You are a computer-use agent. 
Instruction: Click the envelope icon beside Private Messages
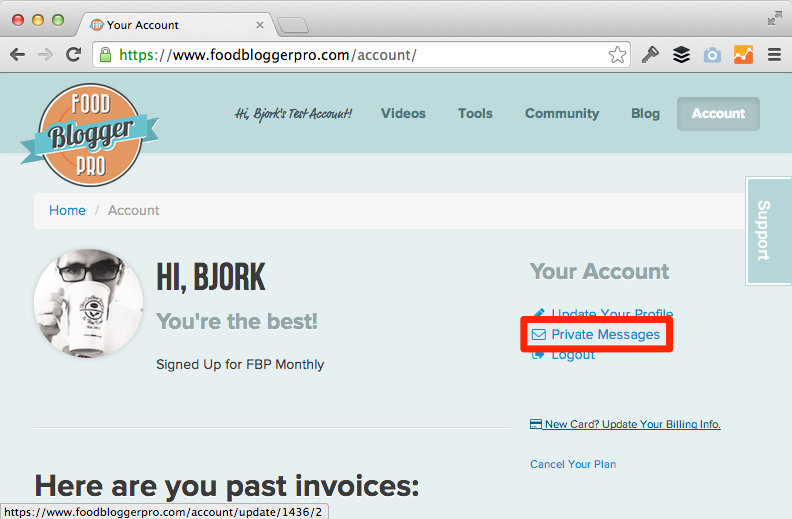click(x=539, y=334)
